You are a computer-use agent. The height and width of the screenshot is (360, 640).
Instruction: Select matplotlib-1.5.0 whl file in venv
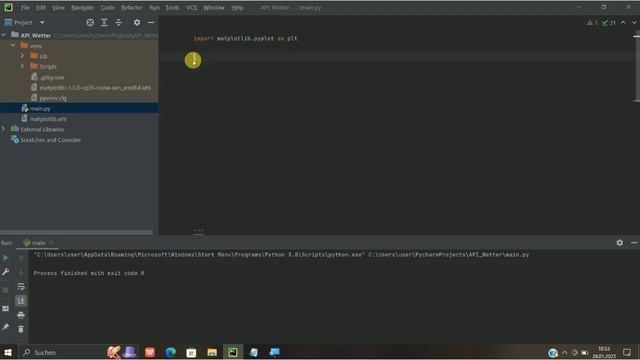(x=95, y=87)
